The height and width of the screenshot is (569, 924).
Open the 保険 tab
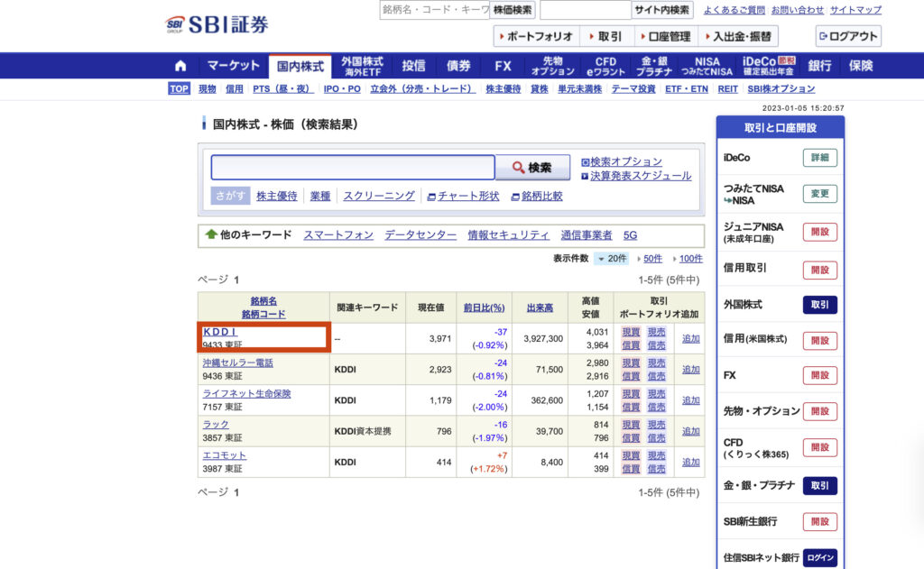[861, 66]
